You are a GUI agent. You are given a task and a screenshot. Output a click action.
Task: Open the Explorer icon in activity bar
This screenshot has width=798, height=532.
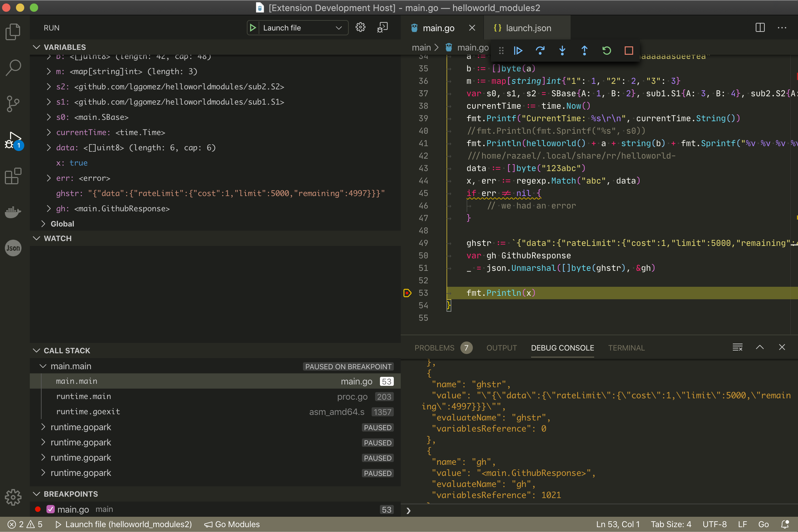13,31
